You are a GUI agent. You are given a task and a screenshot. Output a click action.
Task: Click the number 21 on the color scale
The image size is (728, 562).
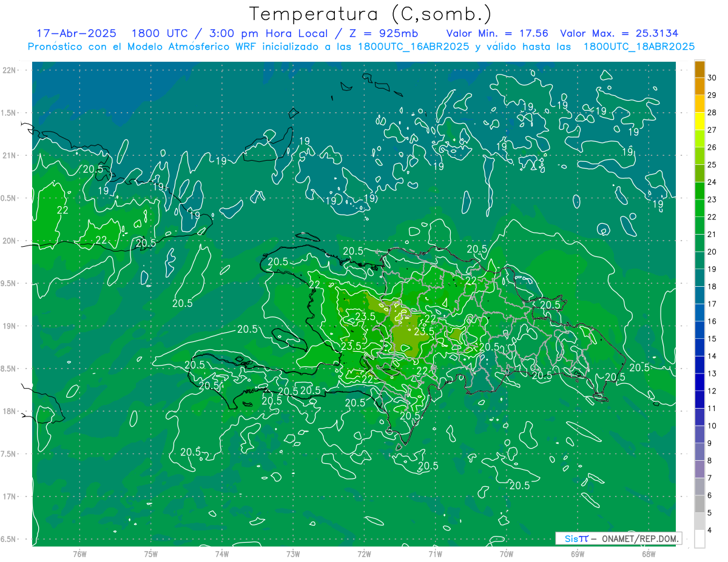[712, 234]
